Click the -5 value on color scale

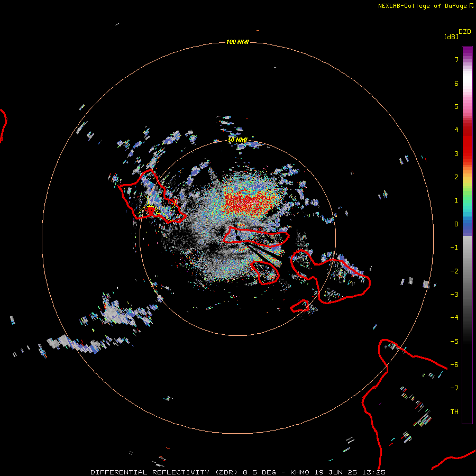454,342
